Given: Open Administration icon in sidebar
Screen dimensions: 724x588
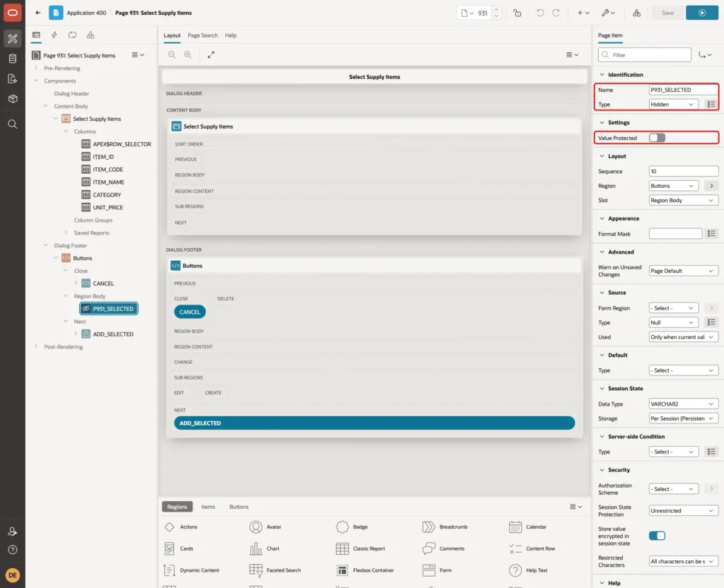Looking at the screenshot, I should pos(13,531).
